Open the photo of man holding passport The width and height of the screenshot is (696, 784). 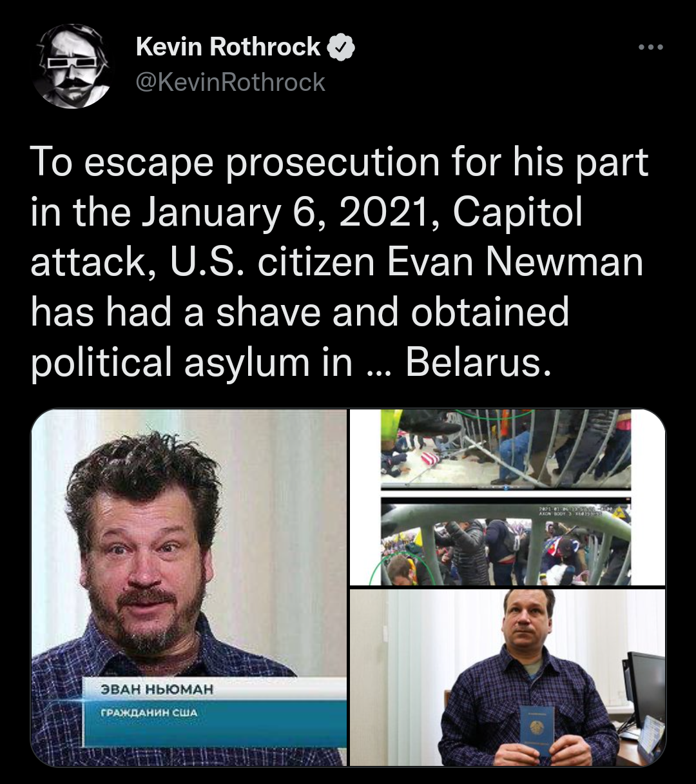click(x=507, y=677)
